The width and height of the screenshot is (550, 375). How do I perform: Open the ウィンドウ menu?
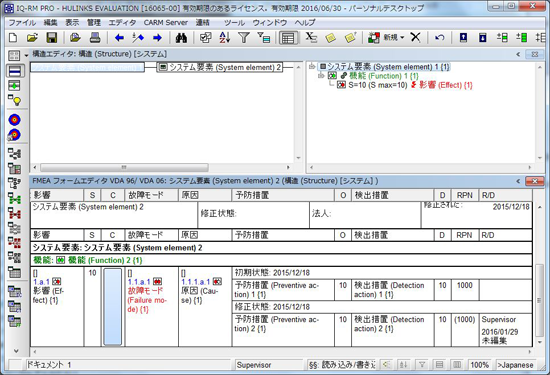tap(270, 23)
